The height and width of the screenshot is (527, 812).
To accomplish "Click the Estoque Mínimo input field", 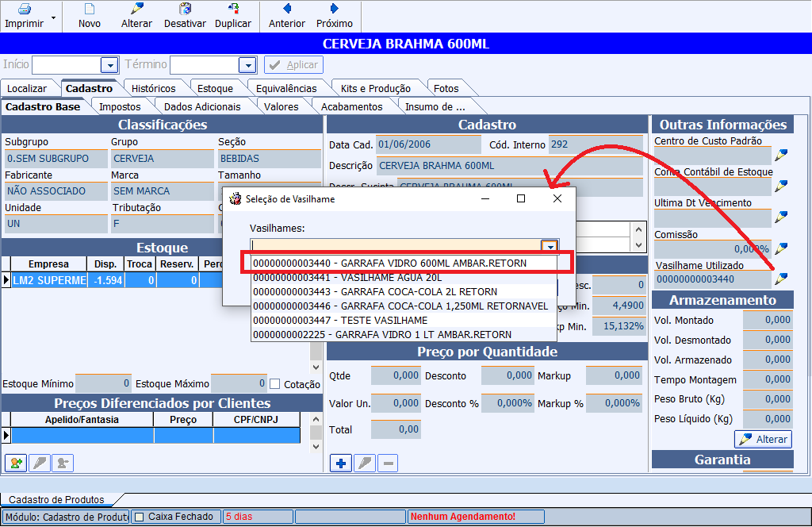I will [104, 384].
